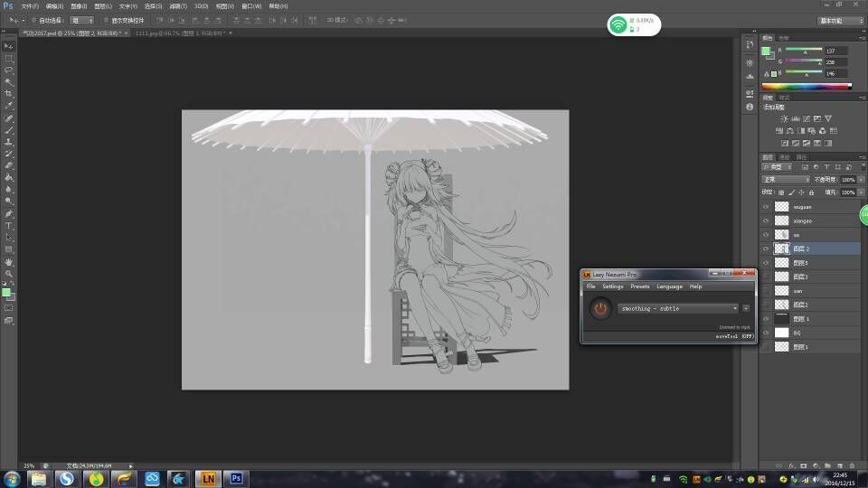Toggle Quick Mask mode icon
This screenshot has height=488, width=868.
point(8,308)
